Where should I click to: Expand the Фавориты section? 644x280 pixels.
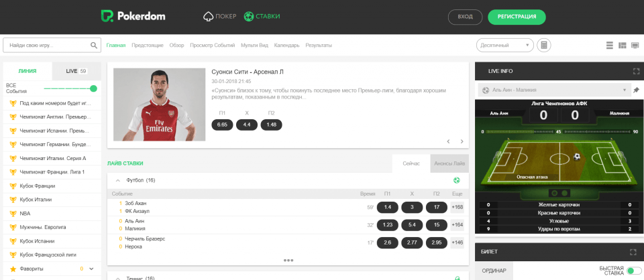coord(91,269)
